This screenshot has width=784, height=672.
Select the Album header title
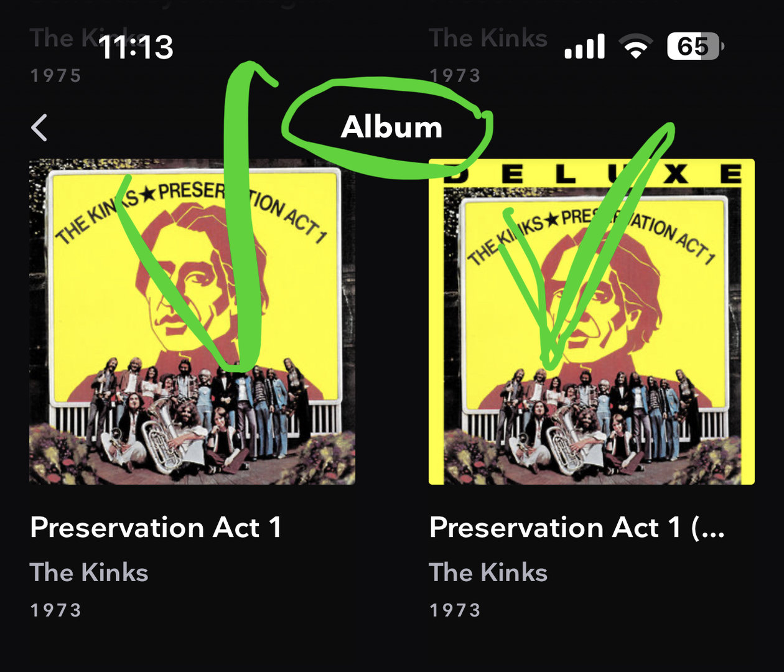pos(391,127)
